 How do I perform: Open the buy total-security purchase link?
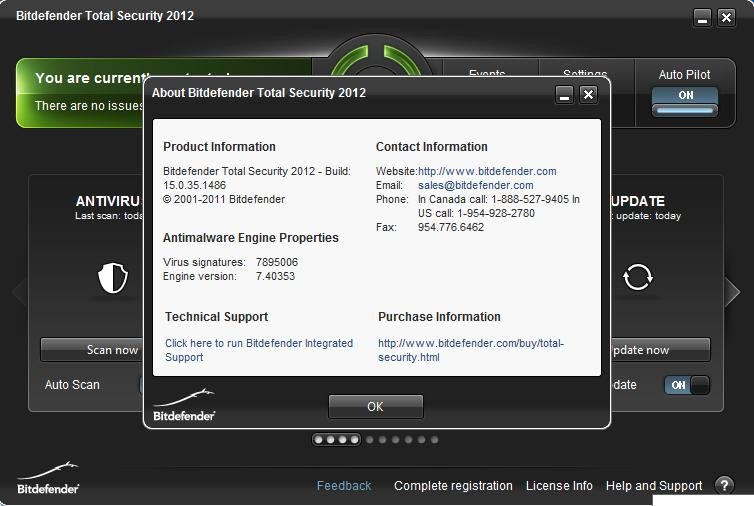click(471, 350)
